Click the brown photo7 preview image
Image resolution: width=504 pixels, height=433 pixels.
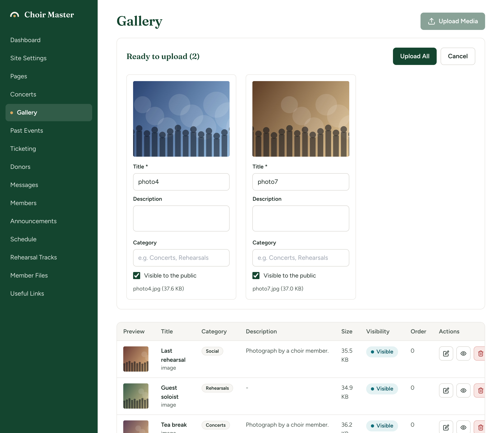[301, 119]
